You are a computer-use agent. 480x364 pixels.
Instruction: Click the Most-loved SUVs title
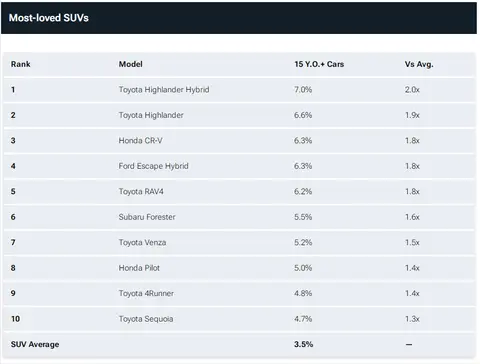(49, 18)
